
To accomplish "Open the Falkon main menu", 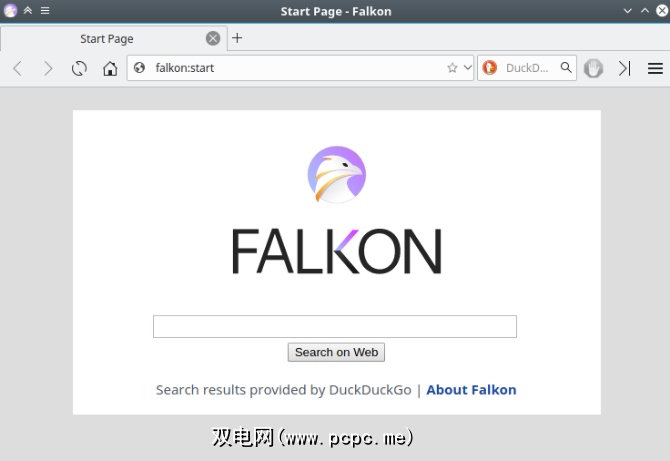I will coord(655,68).
